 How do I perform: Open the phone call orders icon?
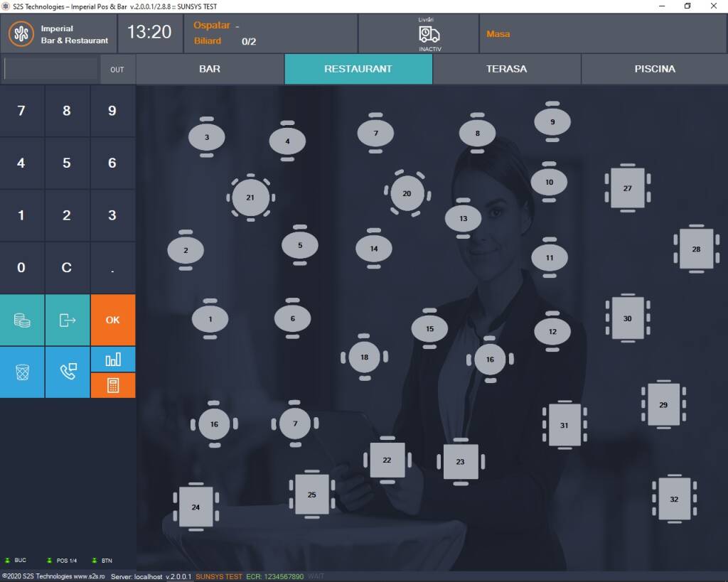[68, 372]
